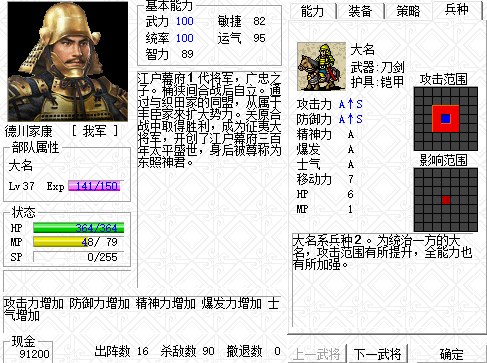The image size is (487, 363).
Task: Switch to the 策略 strategy tab
Action: [x=408, y=11]
